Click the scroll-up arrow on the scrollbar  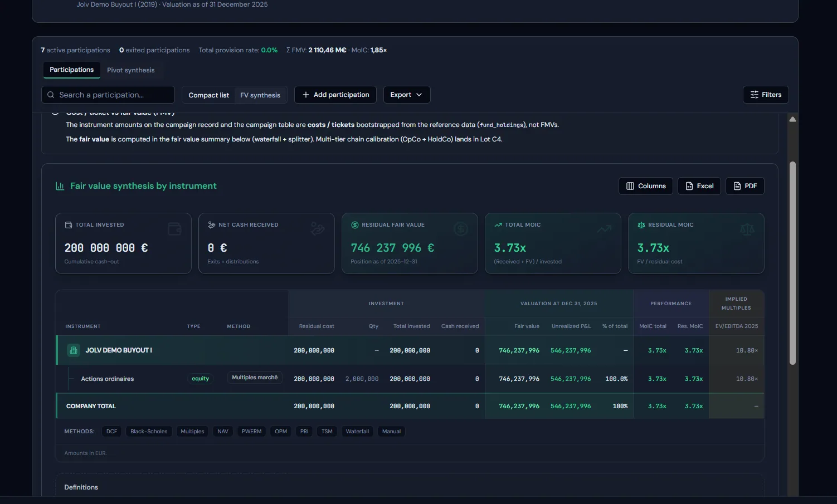click(792, 119)
